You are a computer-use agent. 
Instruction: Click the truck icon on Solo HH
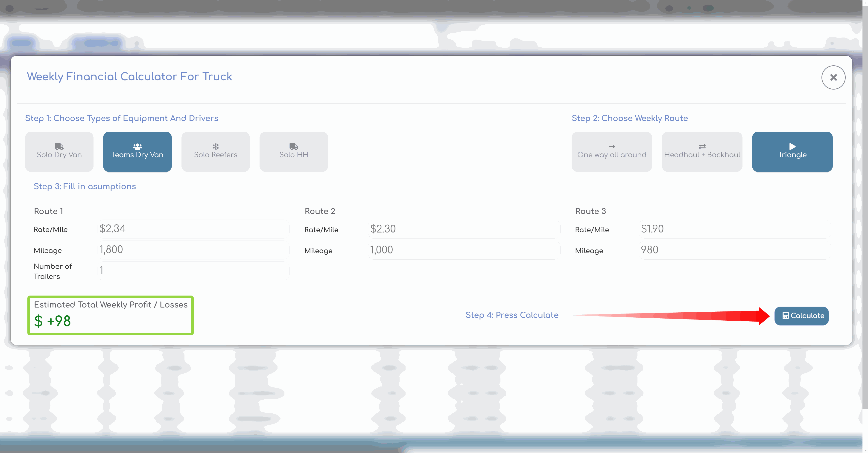tap(293, 146)
